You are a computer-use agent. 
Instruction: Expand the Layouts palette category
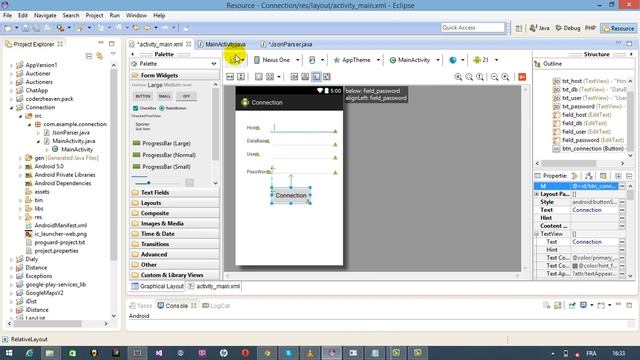(x=175, y=203)
